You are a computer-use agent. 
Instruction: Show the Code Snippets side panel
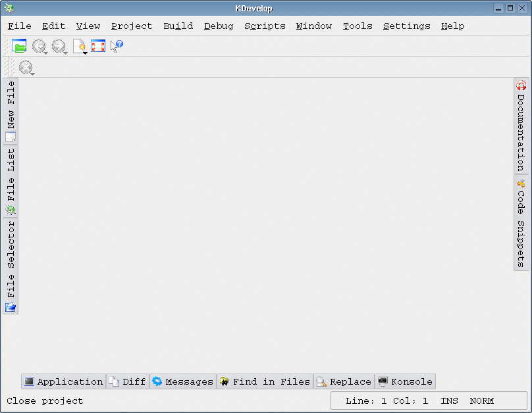coord(521,223)
